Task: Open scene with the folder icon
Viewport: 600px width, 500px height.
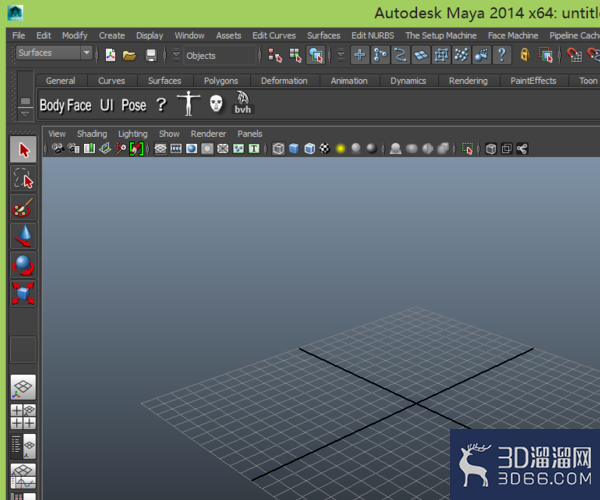Action: coord(129,55)
